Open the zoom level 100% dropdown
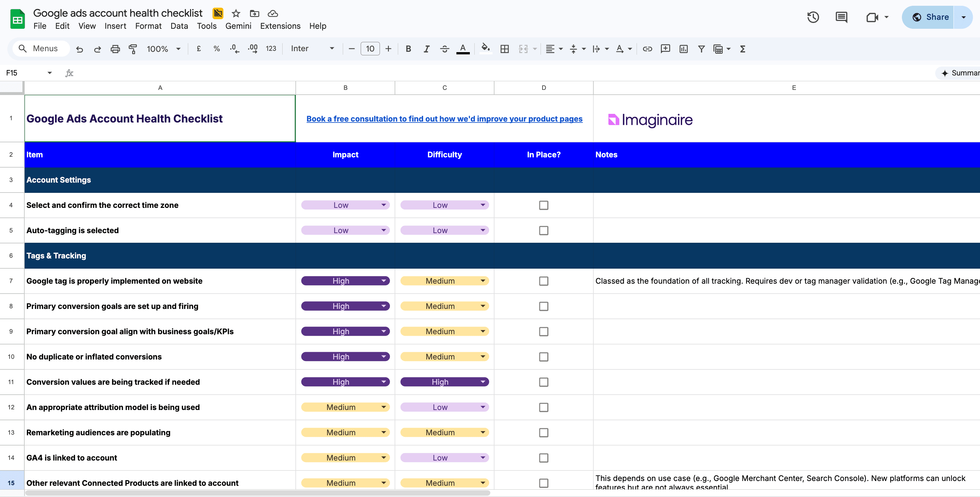980x497 pixels. (x=164, y=49)
